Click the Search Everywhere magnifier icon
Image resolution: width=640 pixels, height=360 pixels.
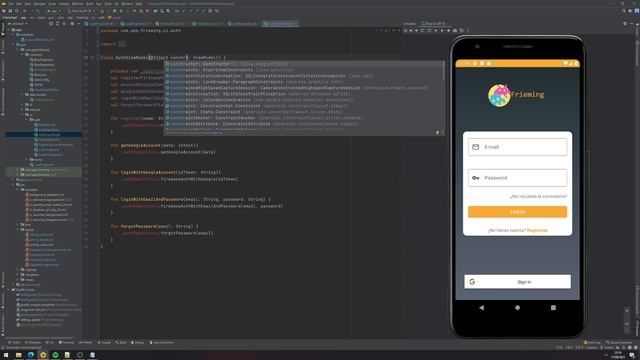624,11
